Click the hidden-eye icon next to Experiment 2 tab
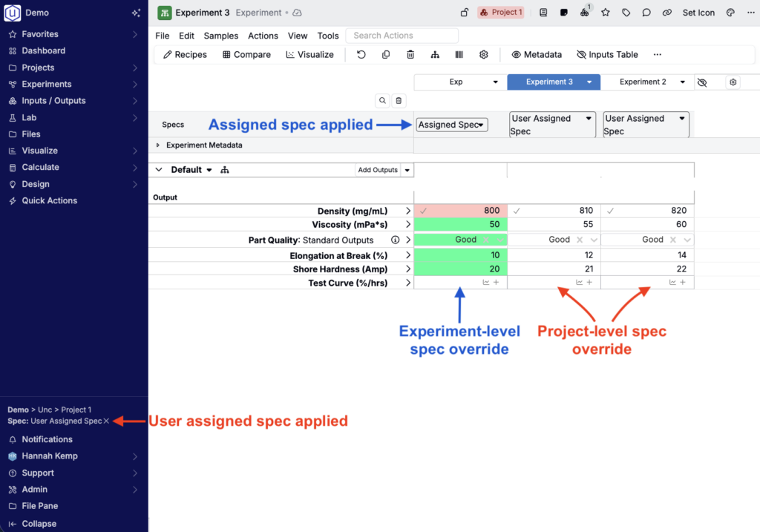The width and height of the screenshot is (760, 532). (702, 82)
